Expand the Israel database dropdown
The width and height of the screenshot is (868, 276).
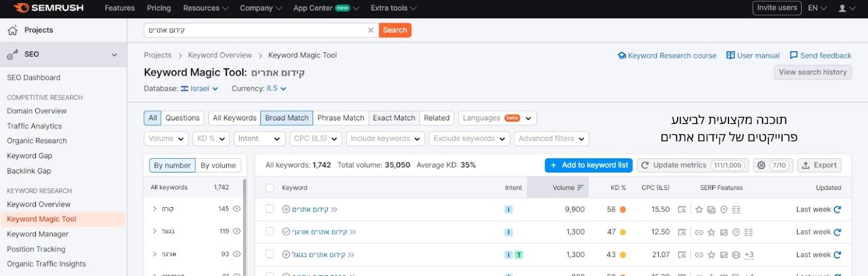point(200,89)
